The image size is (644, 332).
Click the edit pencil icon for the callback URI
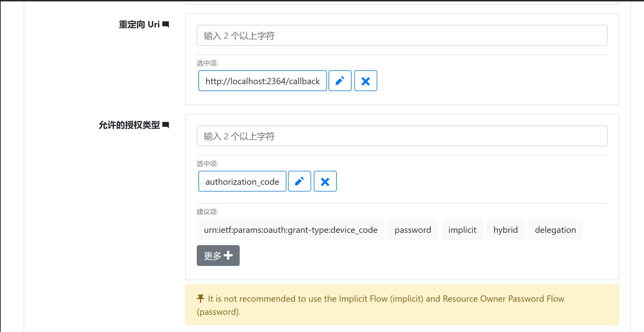click(340, 81)
